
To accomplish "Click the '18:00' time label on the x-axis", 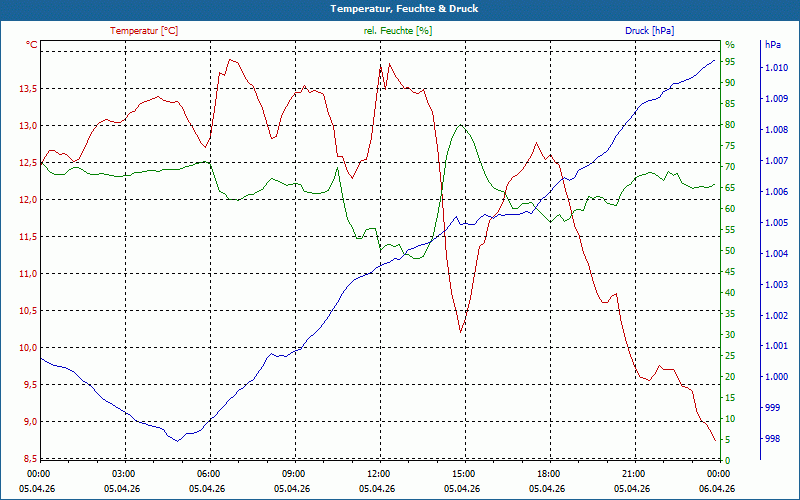I will (x=548, y=474).
